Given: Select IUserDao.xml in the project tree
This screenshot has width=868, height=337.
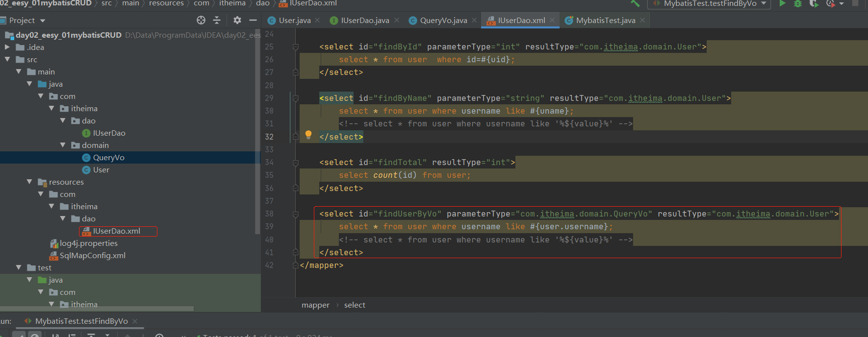Looking at the screenshot, I should coord(111,231).
